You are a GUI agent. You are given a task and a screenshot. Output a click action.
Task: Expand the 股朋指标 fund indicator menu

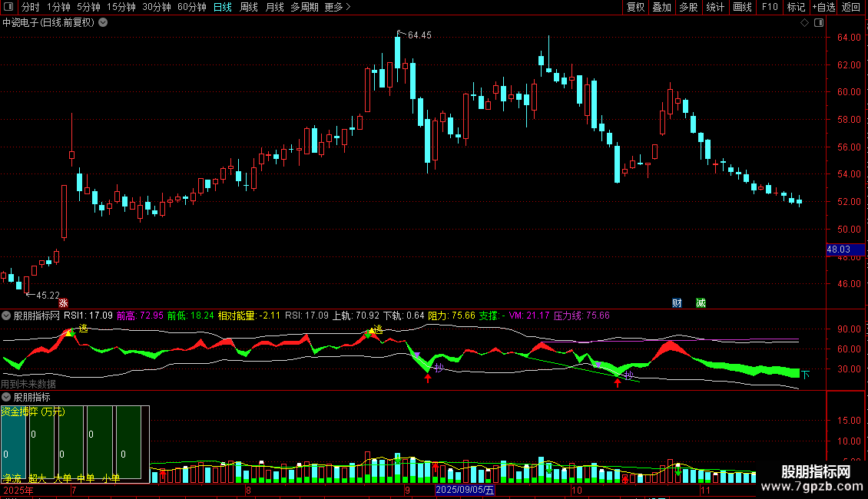pos(6,397)
